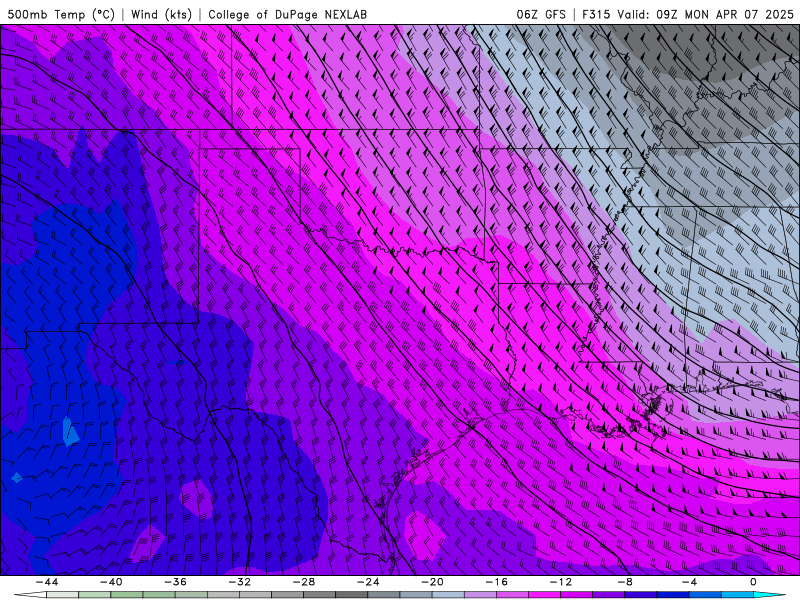Click the "Wind (kts)" header label
Screen dimensions: 800x600
161,15
